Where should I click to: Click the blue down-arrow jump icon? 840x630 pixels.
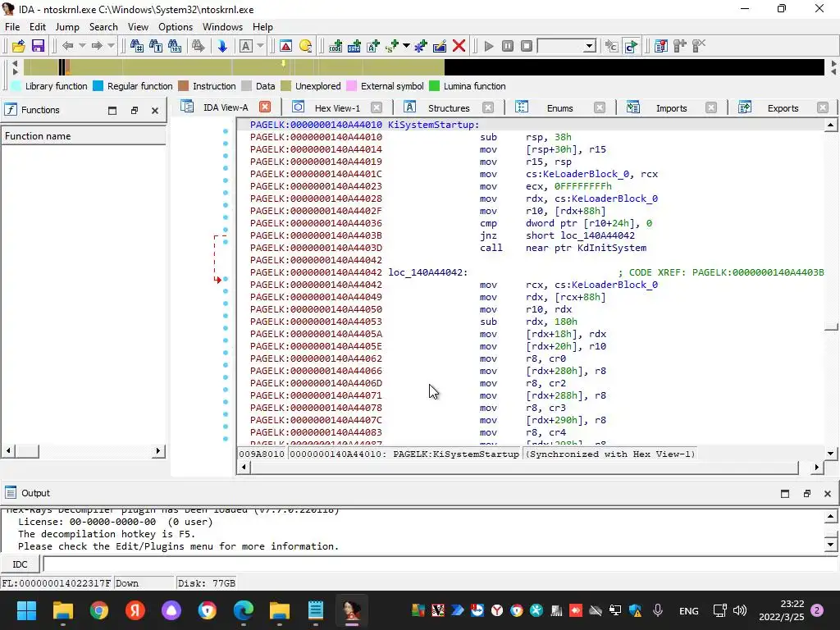[222, 46]
